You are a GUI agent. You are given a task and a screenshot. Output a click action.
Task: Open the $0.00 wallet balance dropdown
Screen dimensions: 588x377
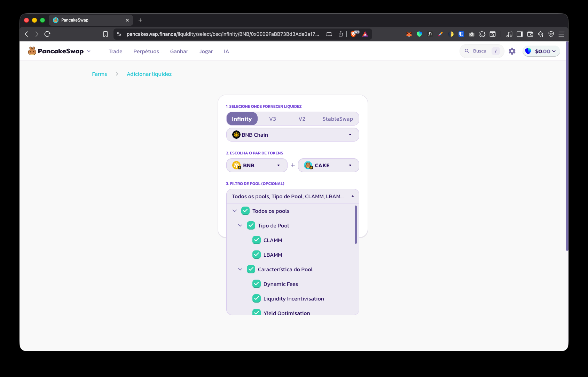point(541,51)
